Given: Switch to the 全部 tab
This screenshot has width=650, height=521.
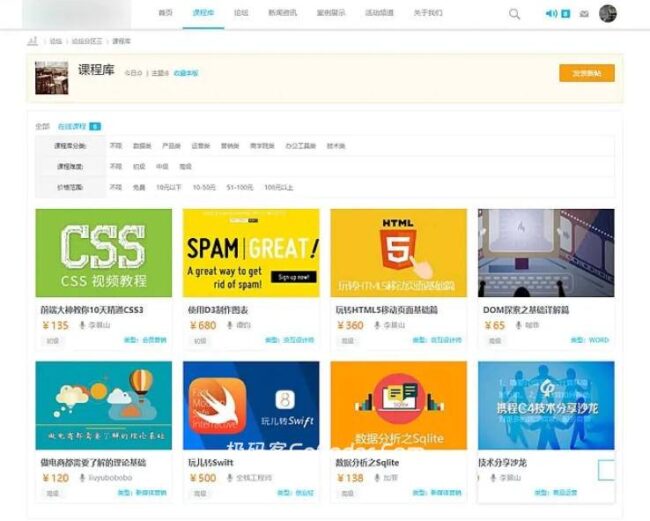Looking at the screenshot, I should click(x=42, y=126).
